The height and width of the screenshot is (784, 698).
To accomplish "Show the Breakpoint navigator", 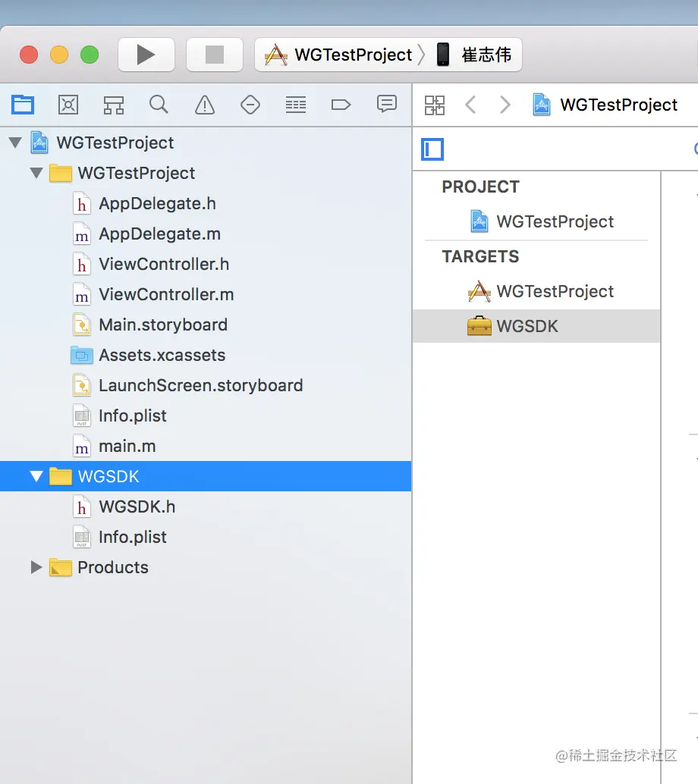I will pos(341,105).
